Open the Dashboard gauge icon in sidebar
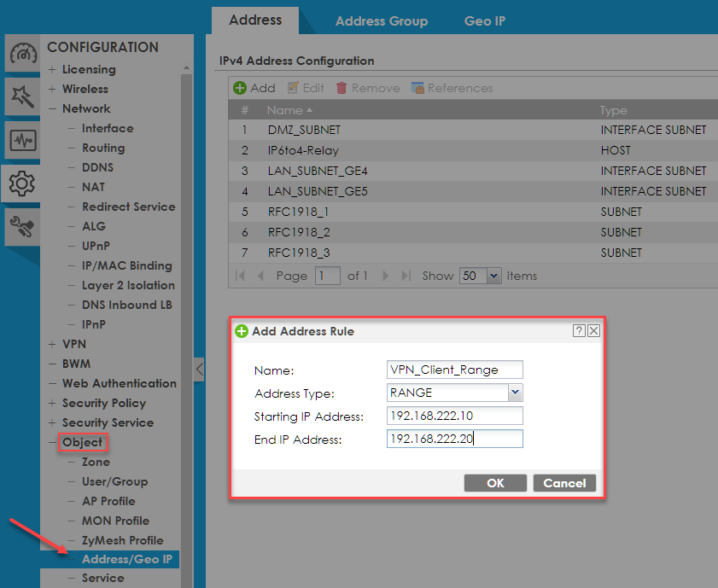Viewport: 718px width, 588px height. 22,55
